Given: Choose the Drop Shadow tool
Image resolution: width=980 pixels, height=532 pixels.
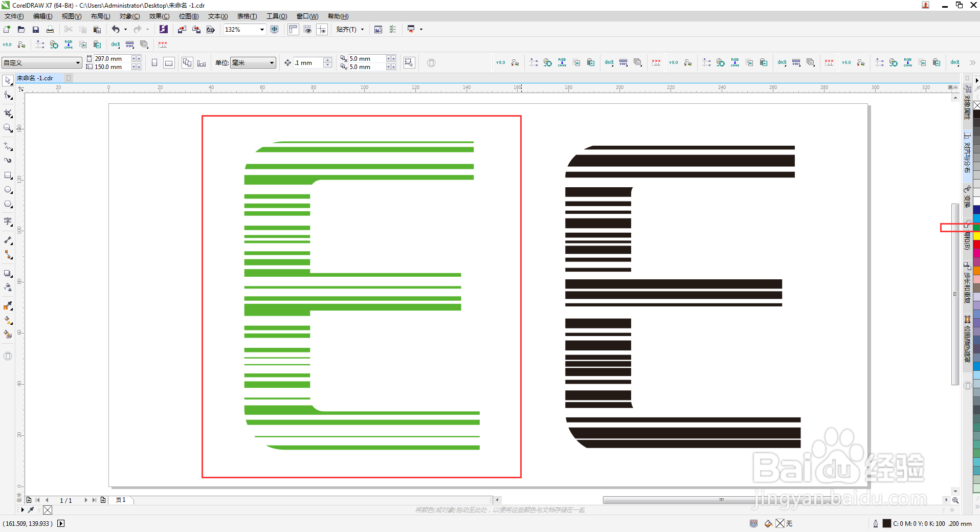Looking at the screenshot, I should tap(8, 274).
